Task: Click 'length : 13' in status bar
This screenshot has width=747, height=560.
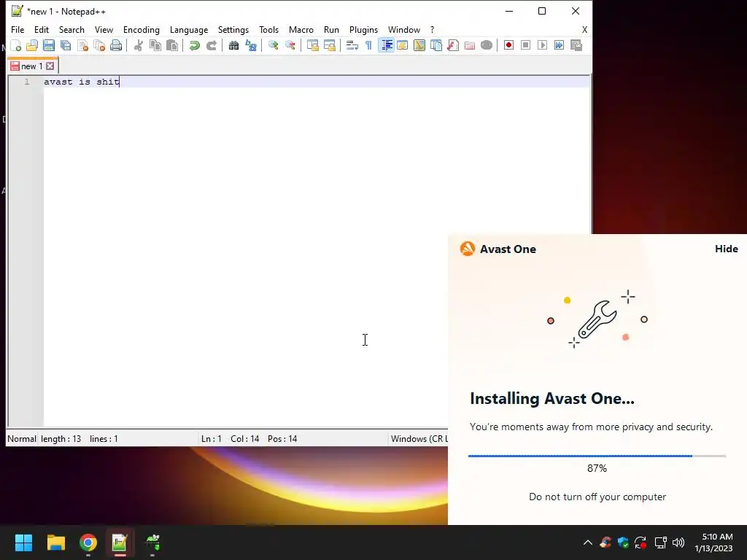Action: (x=61, y=438)
